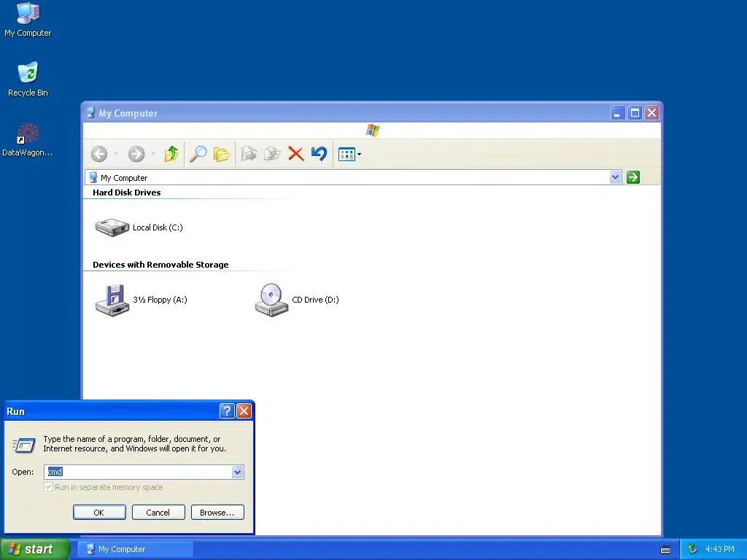Click OK in the Run dialog
The image size is (747, 560).
[99, 513]
